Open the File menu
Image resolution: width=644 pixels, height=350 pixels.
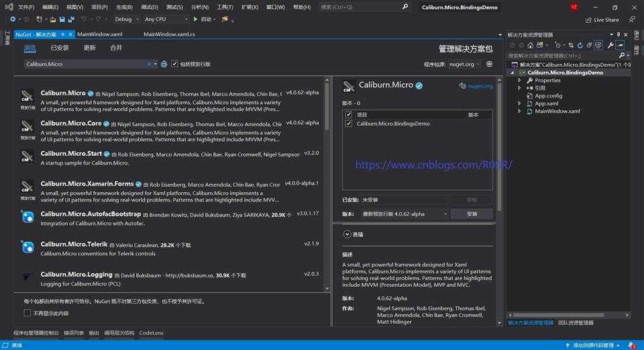pyautogui.click(x=26, y=7)
